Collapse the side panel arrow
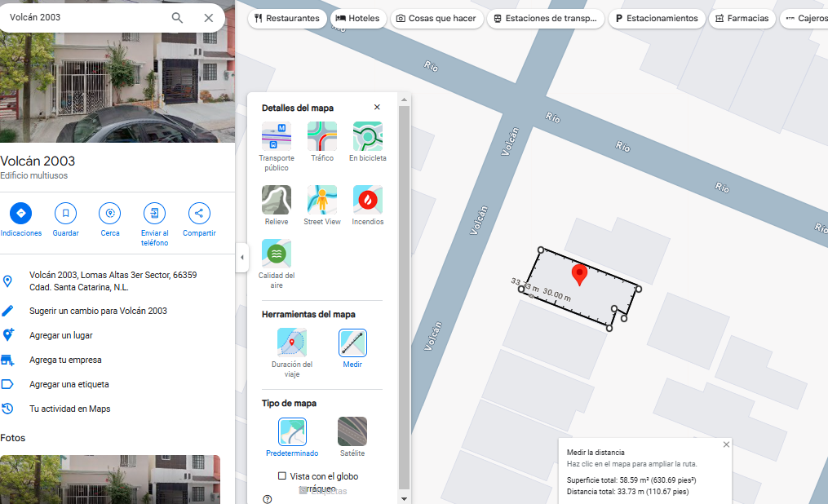 click(x=242, y=258)
